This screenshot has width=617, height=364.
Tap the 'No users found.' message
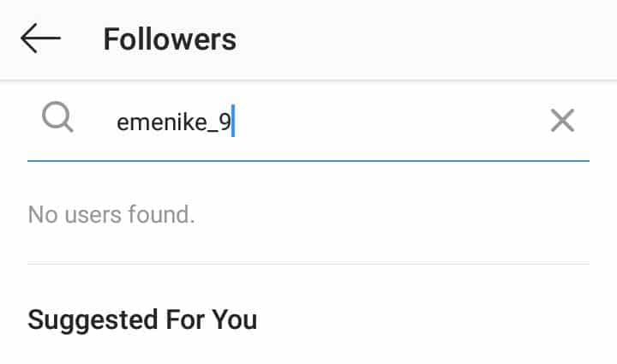[111, 215]
